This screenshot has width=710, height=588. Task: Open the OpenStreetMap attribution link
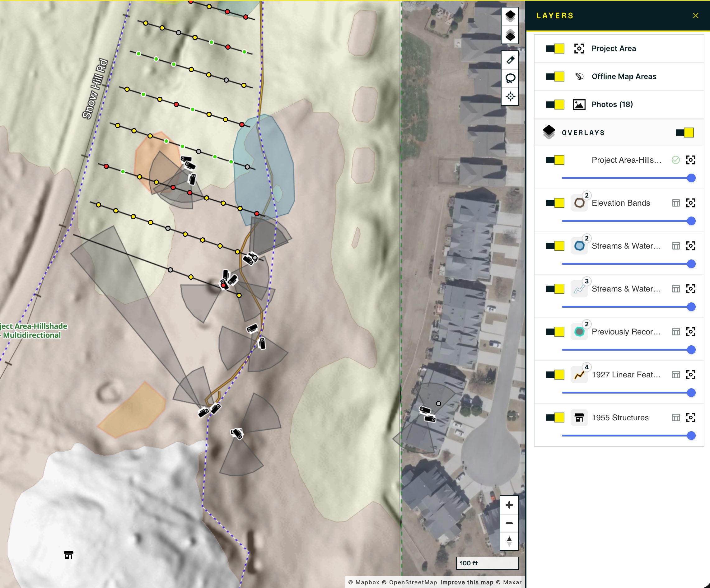pyautogui.click(x=409, y=582)
